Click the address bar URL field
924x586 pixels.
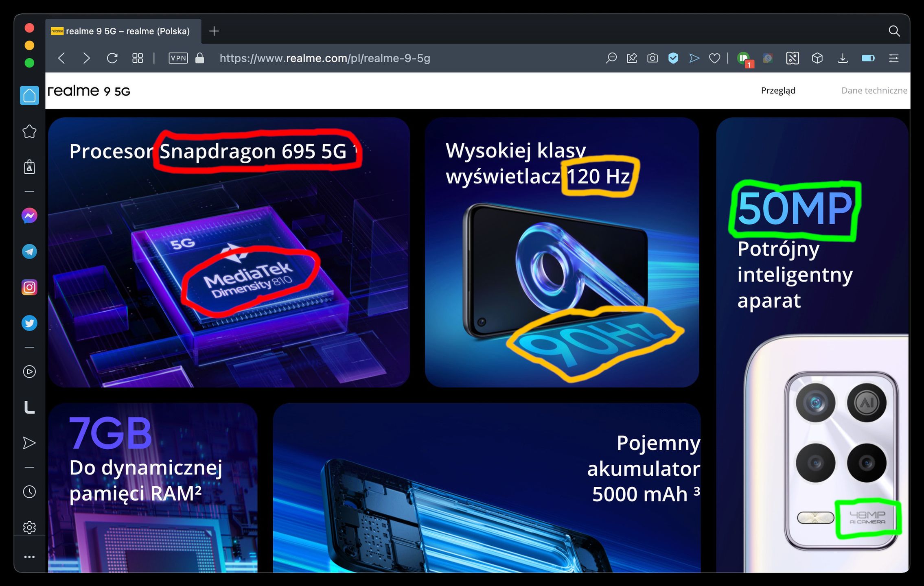pyautogui.click(x=326, y=58)
